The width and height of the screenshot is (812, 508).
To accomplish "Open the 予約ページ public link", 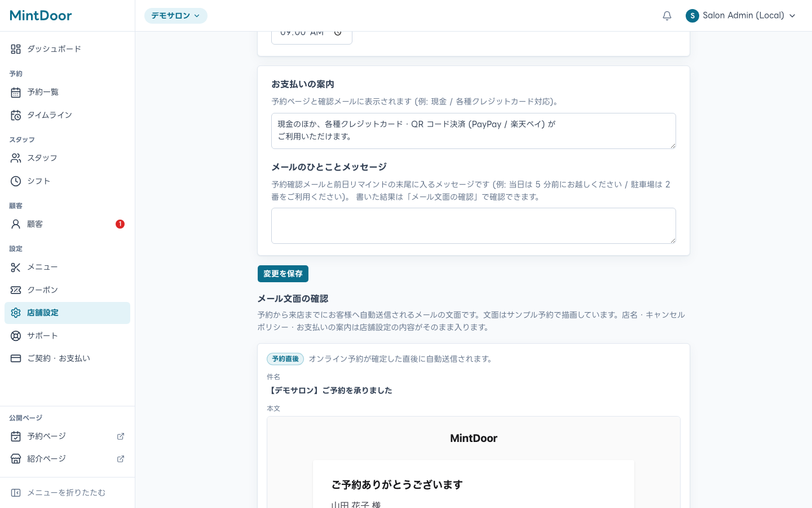I will click(67, 436).
